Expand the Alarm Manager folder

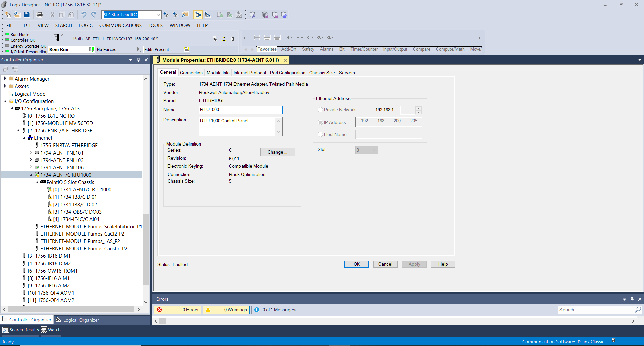click(x=5, y=79)
